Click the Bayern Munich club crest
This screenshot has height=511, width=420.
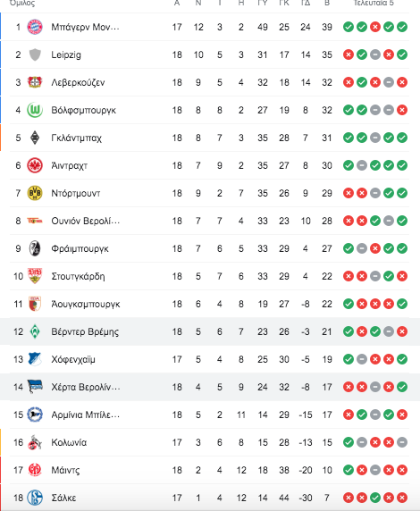(35, 27)
